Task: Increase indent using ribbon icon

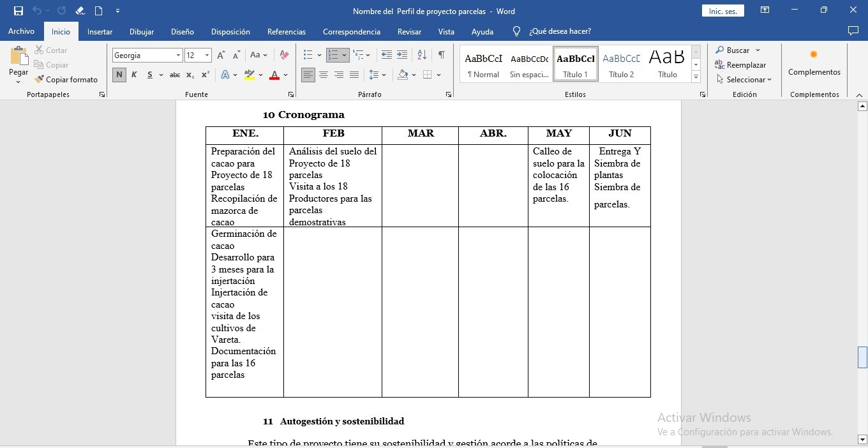Action: tap(402, 56)
